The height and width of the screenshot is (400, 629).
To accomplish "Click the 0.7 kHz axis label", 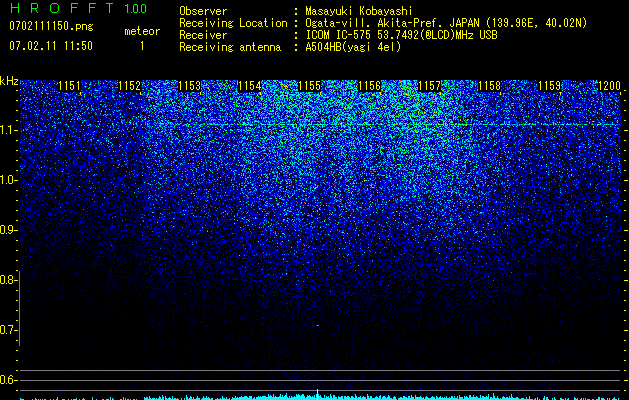I will (x=7, y=330).
